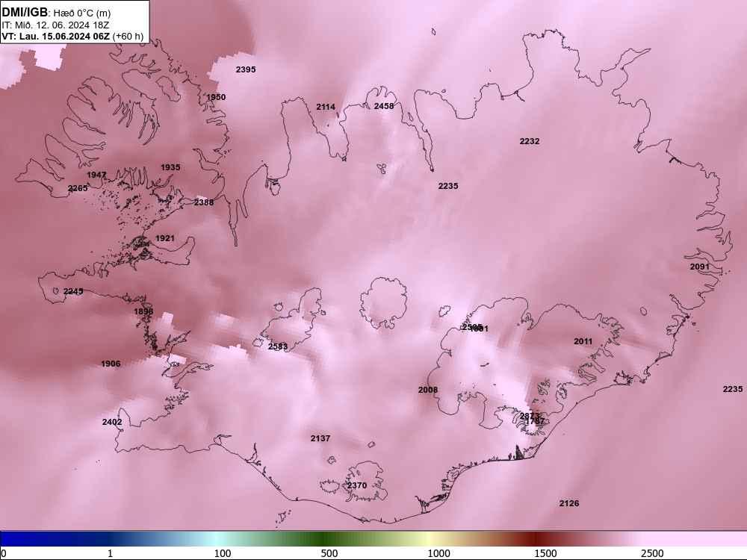This screenshot has height=560, width=747.
Task: Click the 2245 label on Snæfellsnes peninsula
Action: tap(73, 291)
